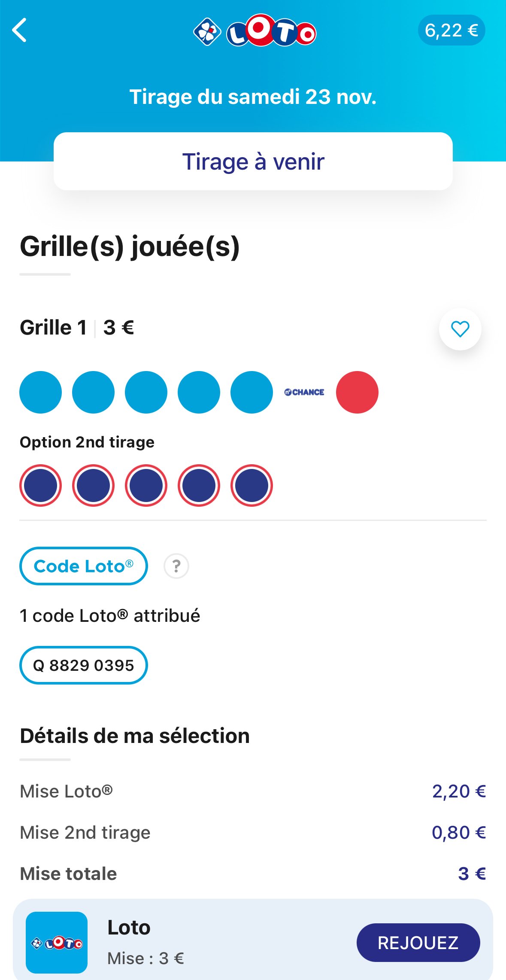Select the red Chance number ball
Image resolution: width=506 pixels, height=980 pixels.
[357, 392]
